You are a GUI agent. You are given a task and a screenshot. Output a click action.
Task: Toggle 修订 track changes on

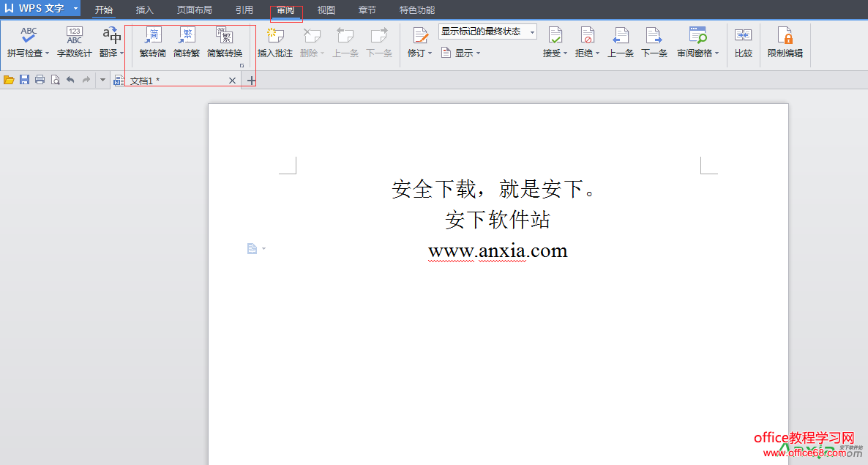click(x=419, y=36)
